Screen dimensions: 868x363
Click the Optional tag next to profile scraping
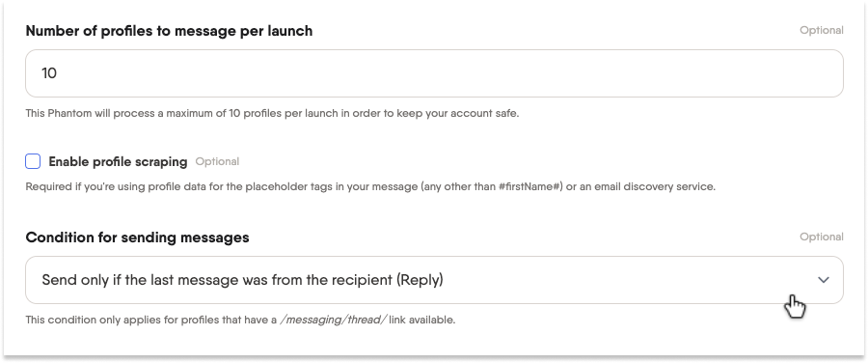(x=217, y=162)
